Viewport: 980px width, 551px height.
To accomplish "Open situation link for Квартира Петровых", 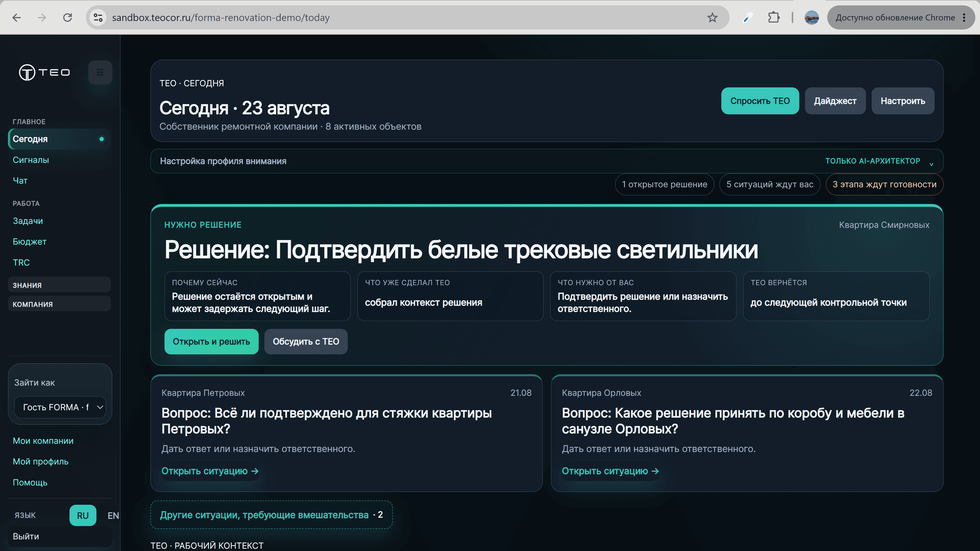I will (x=210, y=471).
